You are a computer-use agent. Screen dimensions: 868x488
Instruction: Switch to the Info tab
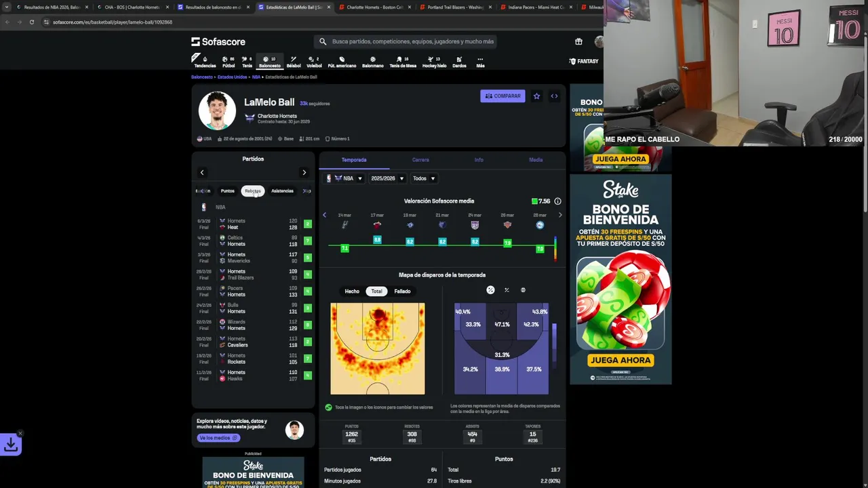pos(479,160)
